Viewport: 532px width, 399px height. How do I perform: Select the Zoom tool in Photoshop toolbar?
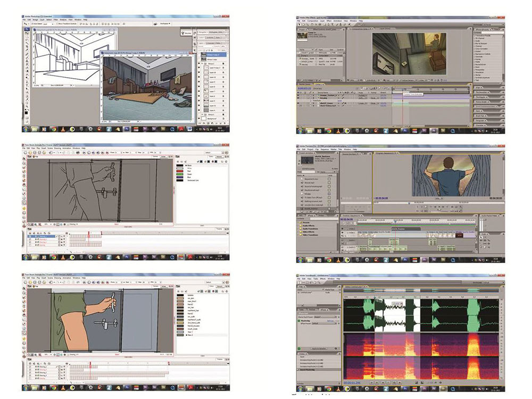pyautogui.click(x=27, y=106)
